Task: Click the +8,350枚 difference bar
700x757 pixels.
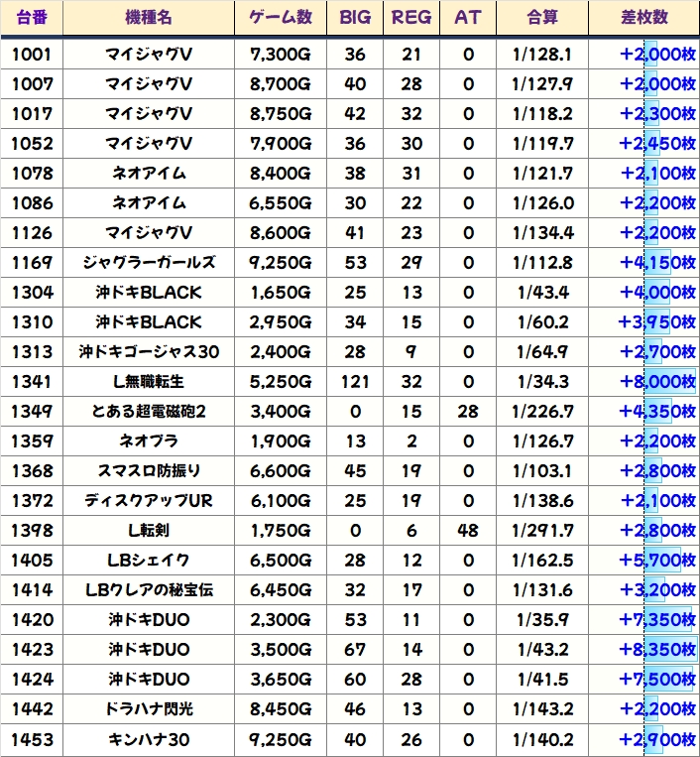Action: 657,650
